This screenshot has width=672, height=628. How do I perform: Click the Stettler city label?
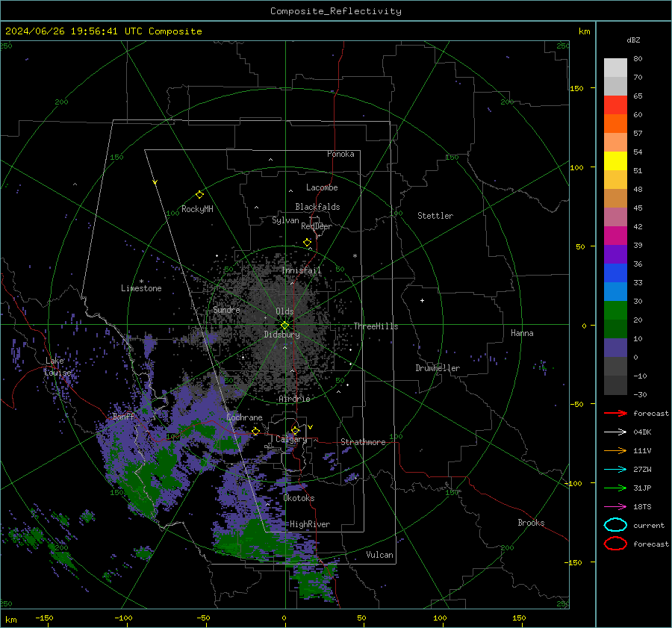435,216
